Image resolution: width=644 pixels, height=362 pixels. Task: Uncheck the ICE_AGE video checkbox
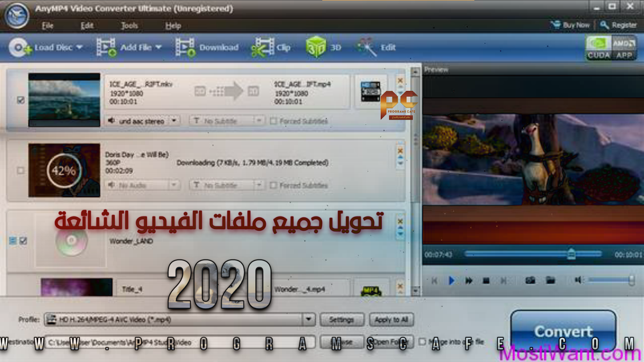pos(21,100)
